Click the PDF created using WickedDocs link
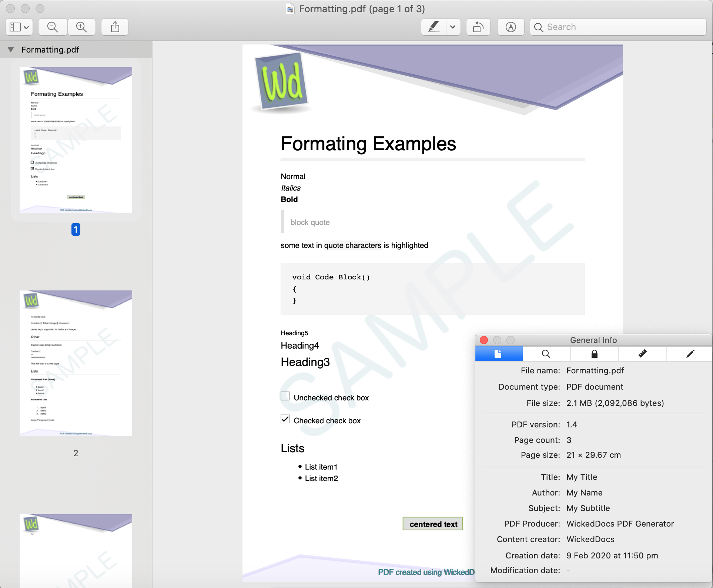The width and height of the screenshot is (713, 588). tap(426, 572)
